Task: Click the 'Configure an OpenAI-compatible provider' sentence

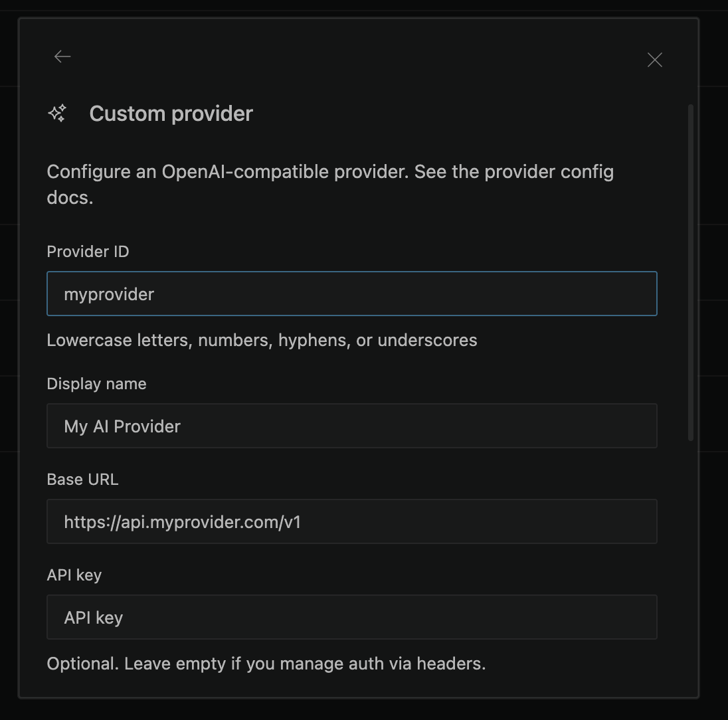Action: click(x=226, y=172)
